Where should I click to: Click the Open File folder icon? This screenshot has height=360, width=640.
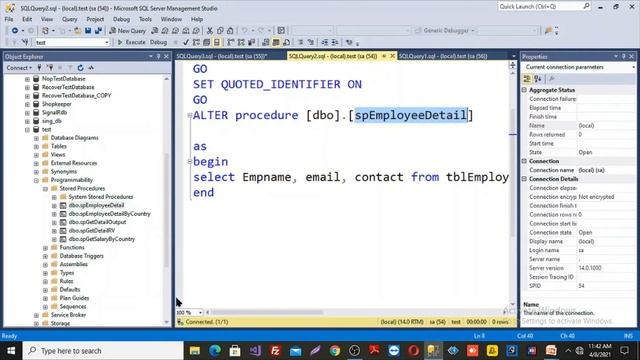coord(77,31)
